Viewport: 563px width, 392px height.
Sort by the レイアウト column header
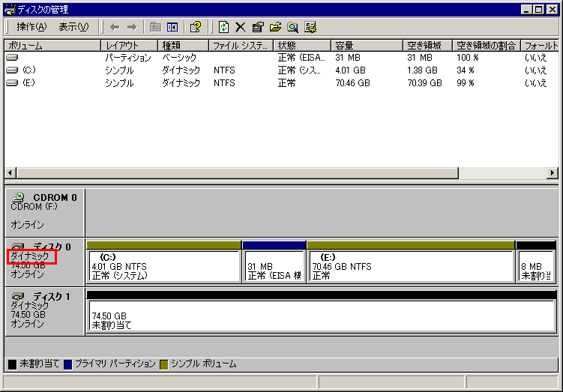point(129,46)
